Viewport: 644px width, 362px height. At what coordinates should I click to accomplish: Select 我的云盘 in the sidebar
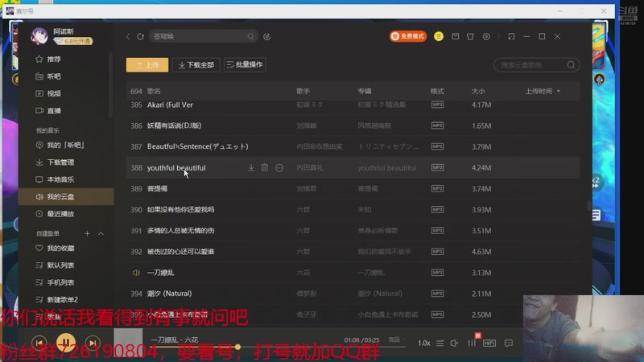pos(66,196)
